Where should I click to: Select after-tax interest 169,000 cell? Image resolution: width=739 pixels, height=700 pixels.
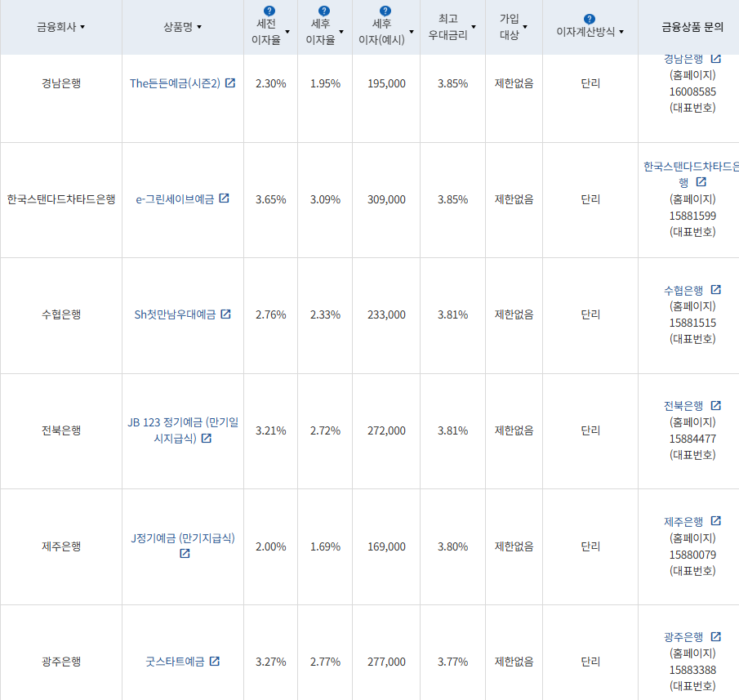pyautogui.click(x=386, y=546)
